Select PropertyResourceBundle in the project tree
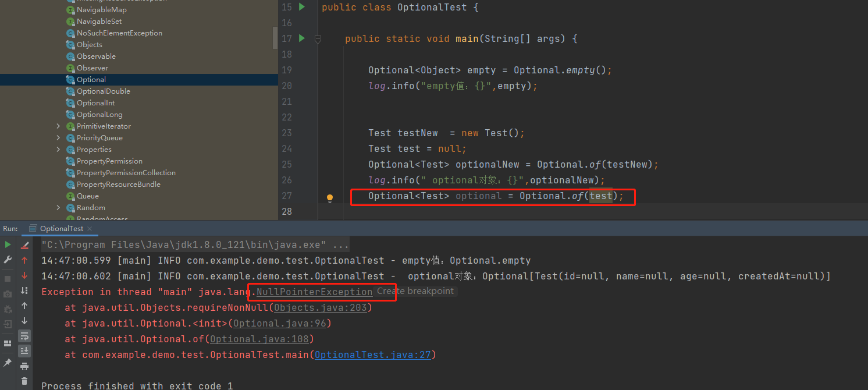Viewport: 868px width, 390px height. [119, 185]
